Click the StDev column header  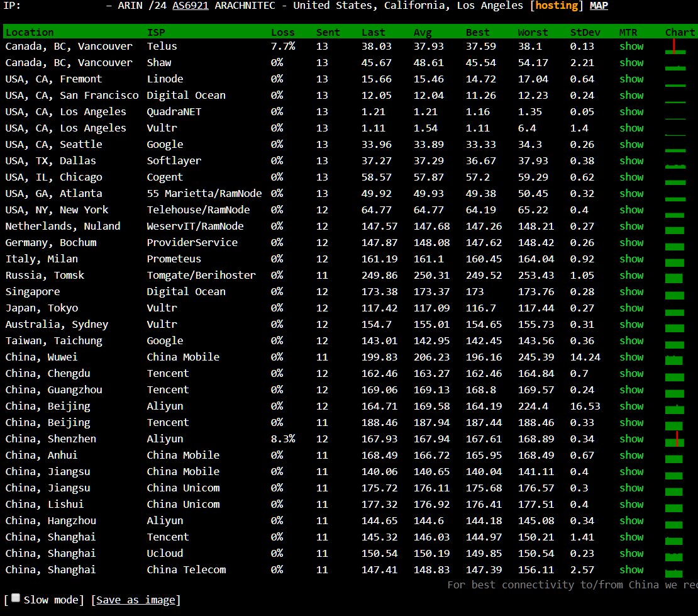585,32
